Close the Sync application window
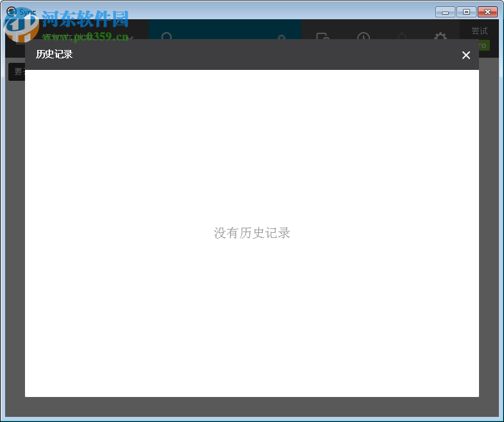 [487, 12]
